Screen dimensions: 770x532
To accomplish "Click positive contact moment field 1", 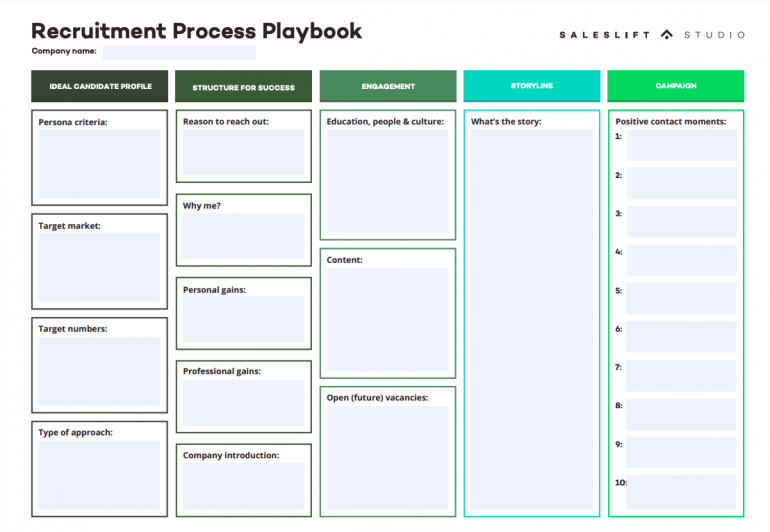I will (682, 145).
